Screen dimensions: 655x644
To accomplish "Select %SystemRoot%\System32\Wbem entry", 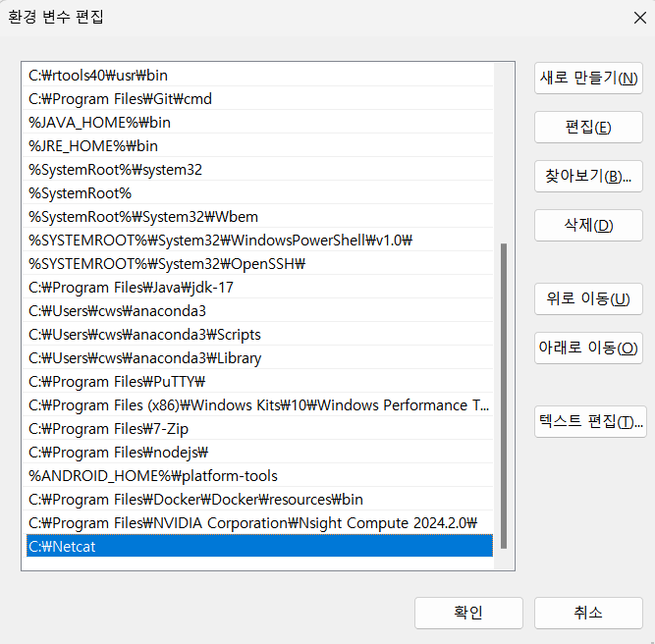I will click(257, 217).
